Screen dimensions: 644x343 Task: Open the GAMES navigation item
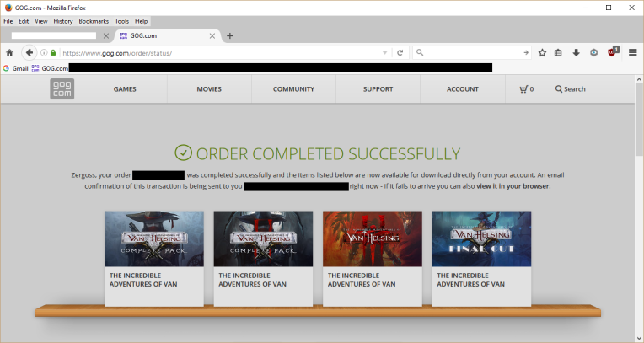(x=125, y=89)
